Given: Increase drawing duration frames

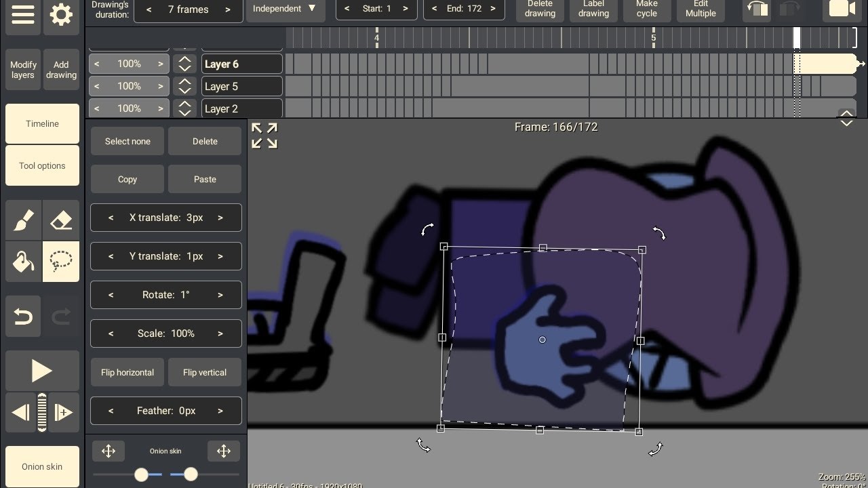Looking at the screenshot, I should coord(228,9).
